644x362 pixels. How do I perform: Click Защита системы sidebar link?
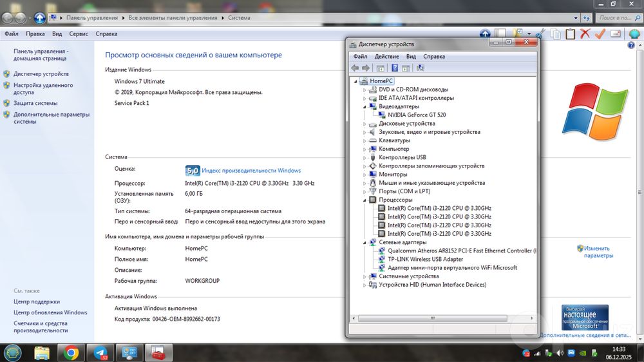[x=35, y=103]
